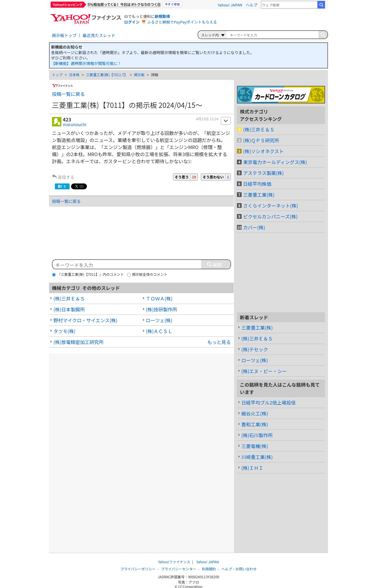This screenshot has width=377, height=588.
Task: Vote そう思う on post 423
Action: click(185, 177)
